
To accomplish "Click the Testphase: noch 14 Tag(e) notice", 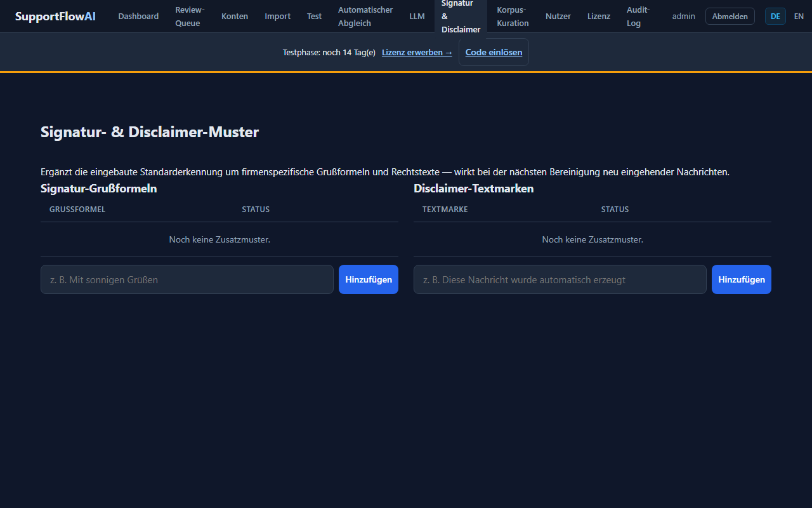I will point(329,52).
